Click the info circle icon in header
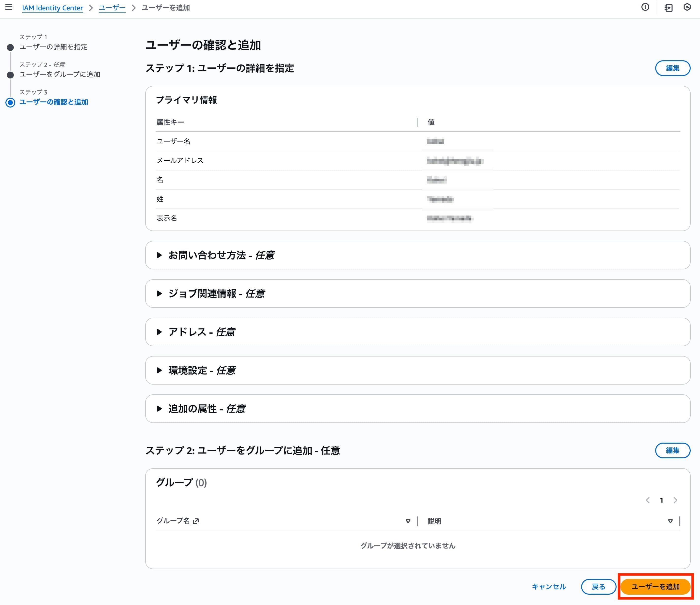The image size is (700, 605). click(x=645, y=7)
